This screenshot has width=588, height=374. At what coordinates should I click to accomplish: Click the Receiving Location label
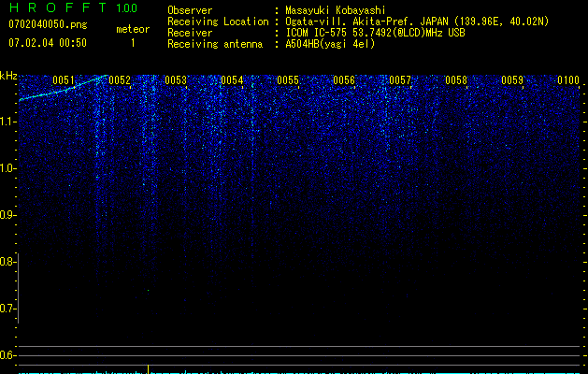tap(218, 22)
